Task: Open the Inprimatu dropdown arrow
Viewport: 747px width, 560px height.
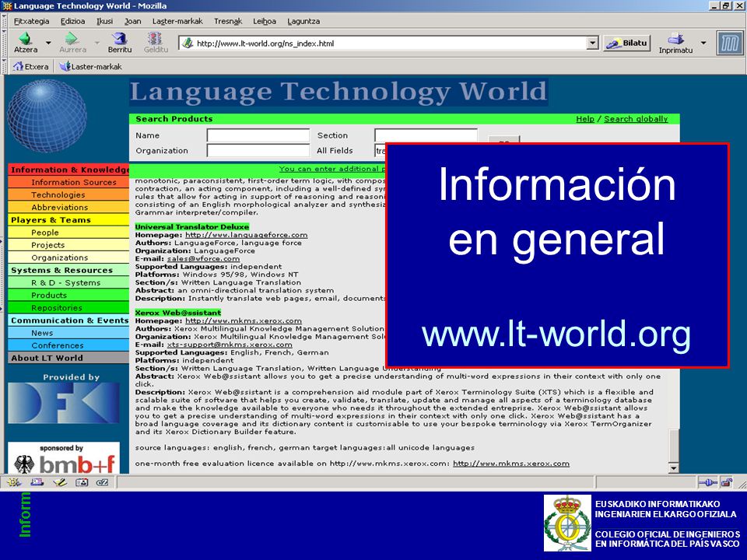Action: [703, 42]
